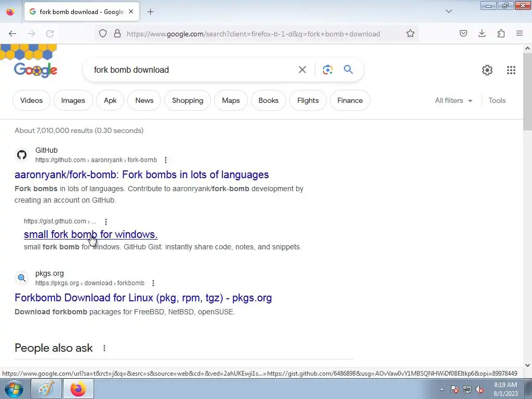Screen dimensions: 532x399
Task: Click the 'https://pkgs.org › download › forkbomb' breadcrumb
Action: point(89,283)
